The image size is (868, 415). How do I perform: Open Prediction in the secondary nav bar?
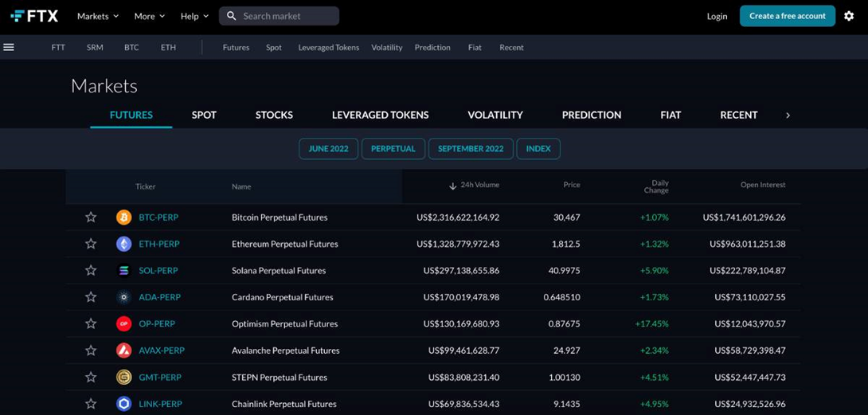click(432, 48)
